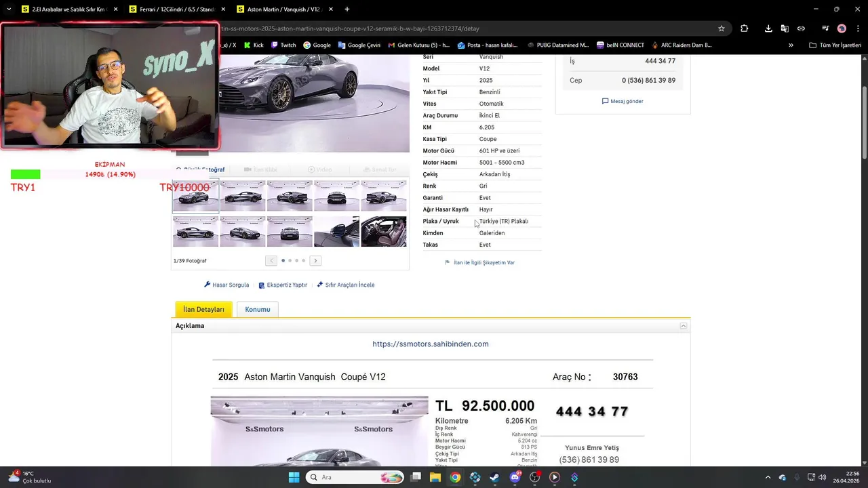Open the Posta Outlook bookmark
Screen dimensions: 868x488
tap(487, 45)
